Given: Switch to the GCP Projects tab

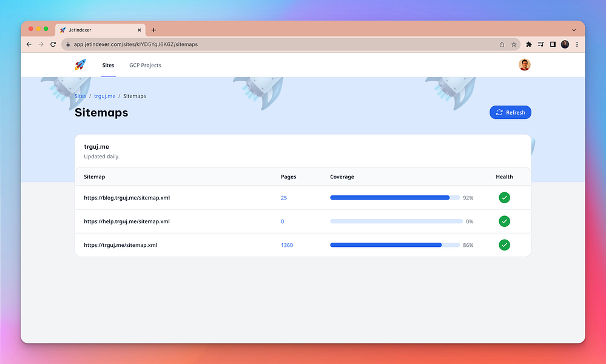Looking at the screenshot, I should 145,66.
